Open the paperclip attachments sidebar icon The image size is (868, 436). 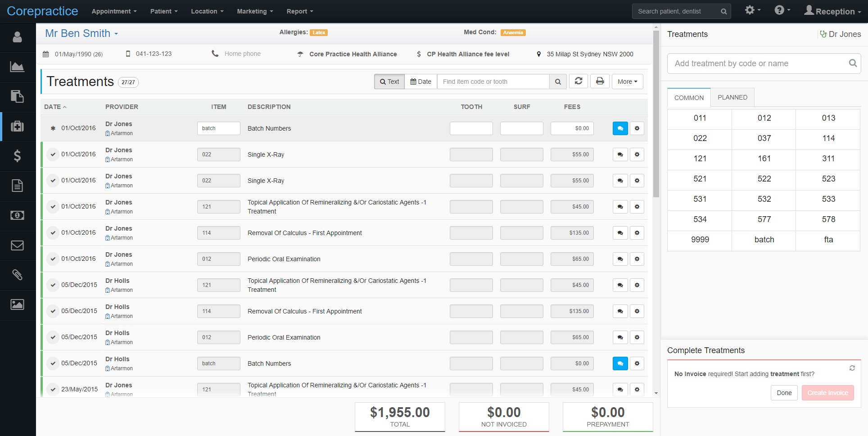tap(17, 275)
